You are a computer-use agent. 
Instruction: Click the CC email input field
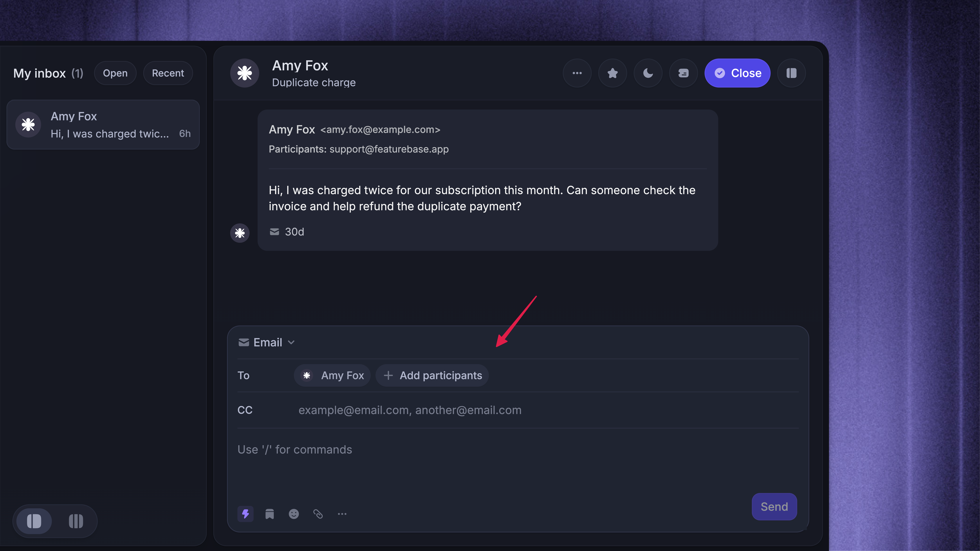click(x=548, y=410)
